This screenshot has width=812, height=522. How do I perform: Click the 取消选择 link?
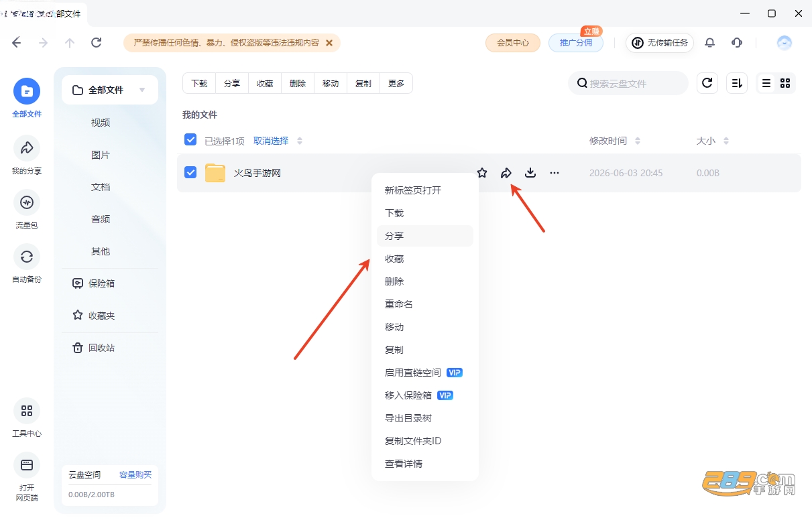(x=271, y=141)
